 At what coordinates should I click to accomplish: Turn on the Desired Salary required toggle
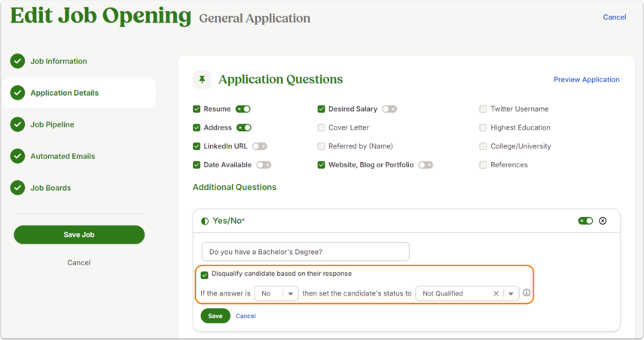click(x=389, y=109)
